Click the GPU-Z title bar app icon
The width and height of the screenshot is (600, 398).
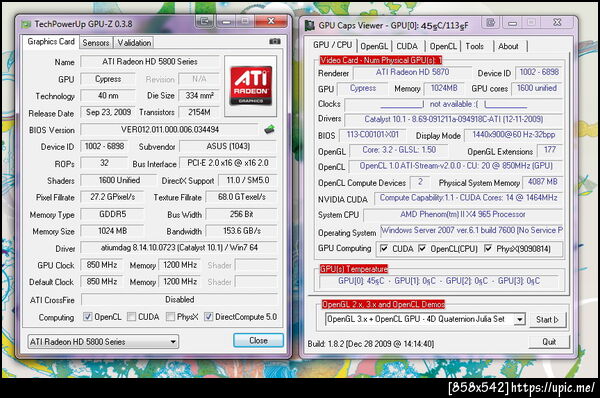pos(26,24)
